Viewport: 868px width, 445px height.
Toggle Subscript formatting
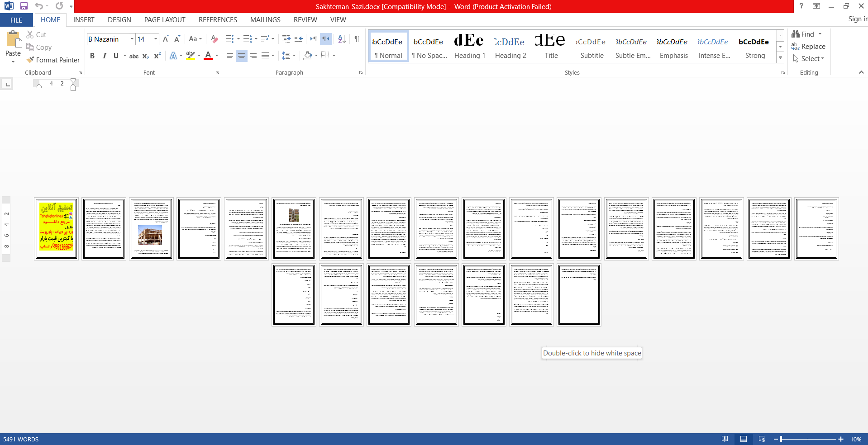point(146,56)
